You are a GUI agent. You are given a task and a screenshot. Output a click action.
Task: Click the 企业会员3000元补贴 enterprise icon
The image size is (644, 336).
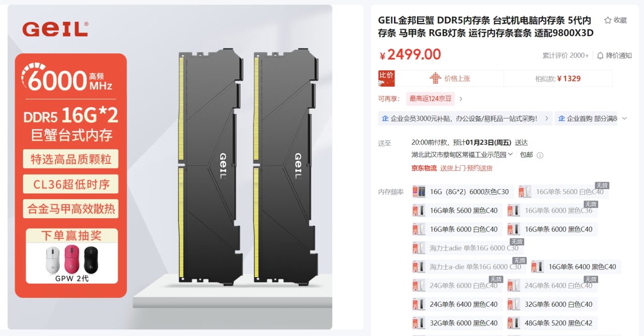pos(385,119)
